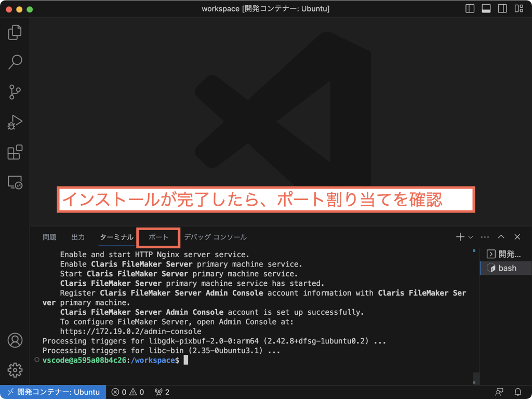Maximize the panel with the chevron-up icon

501,237
